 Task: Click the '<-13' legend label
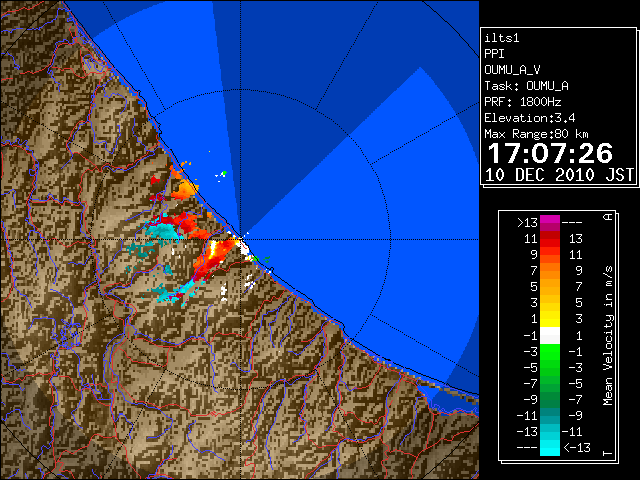pyautogui.click(x=577, y=447)
